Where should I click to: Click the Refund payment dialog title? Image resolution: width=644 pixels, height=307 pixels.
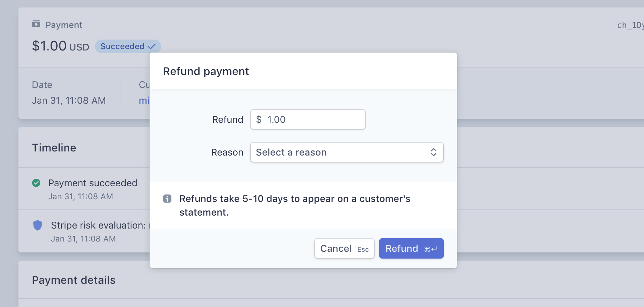point(206,71)
